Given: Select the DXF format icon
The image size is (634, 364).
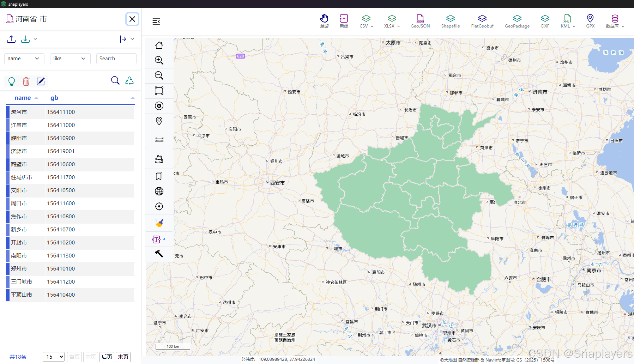Looking at the screenshot, I should coord(545,21).
